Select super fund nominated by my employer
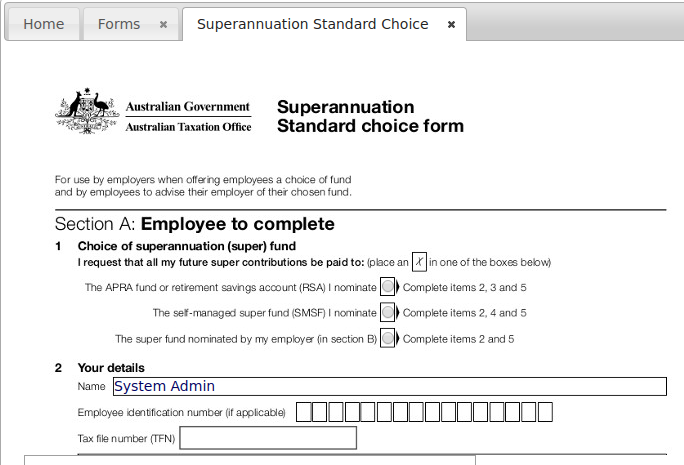684x465 pixels. [387, 338]
